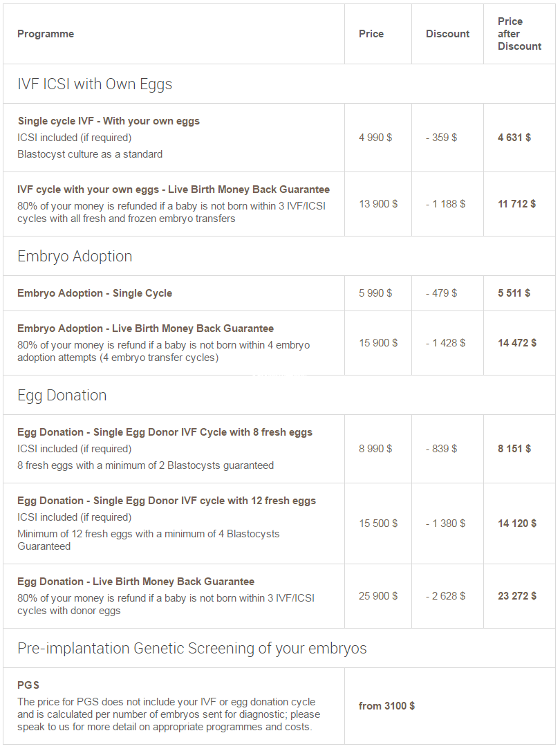The width and height of the screenshot is (560, 751).
Task: Select Embryo Adoption - Single Cycle row
Action: (95, 293)
